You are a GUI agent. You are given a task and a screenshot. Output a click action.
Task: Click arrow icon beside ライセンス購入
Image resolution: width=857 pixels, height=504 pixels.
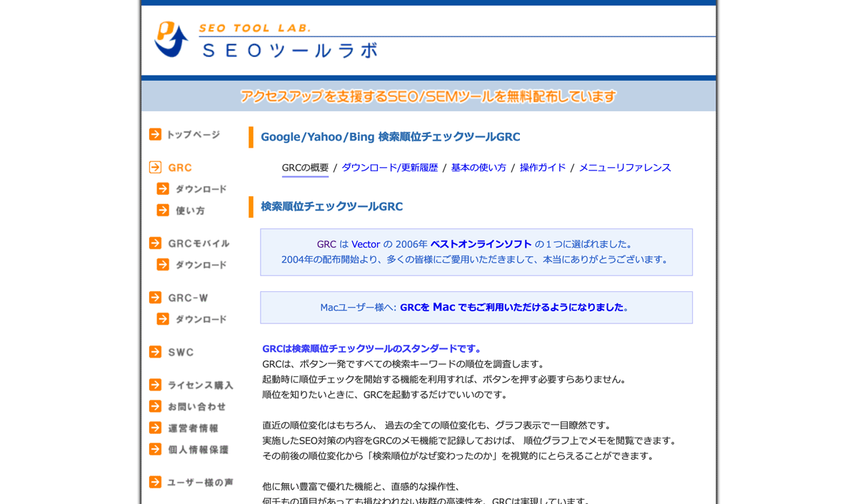[155, 384]
